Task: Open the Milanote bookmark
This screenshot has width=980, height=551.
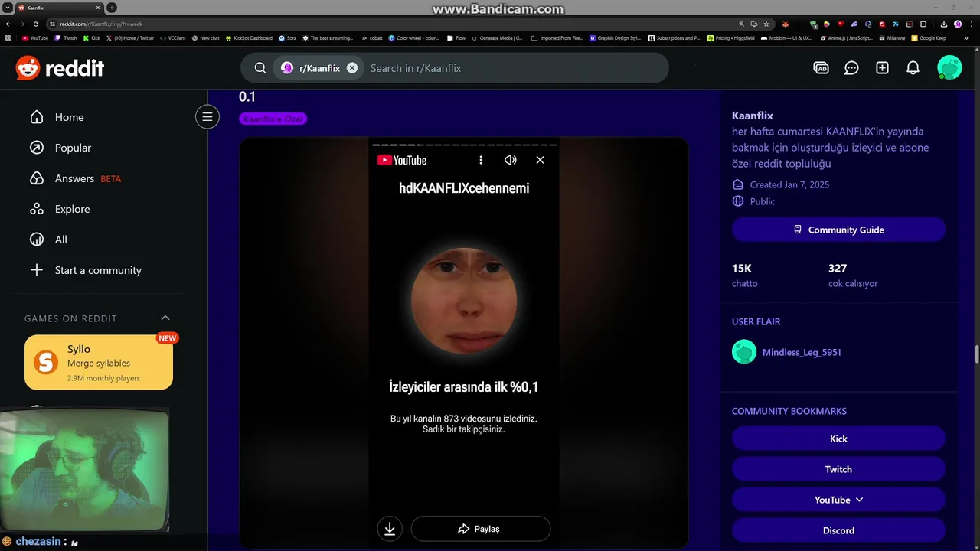Action: [891, 37]
